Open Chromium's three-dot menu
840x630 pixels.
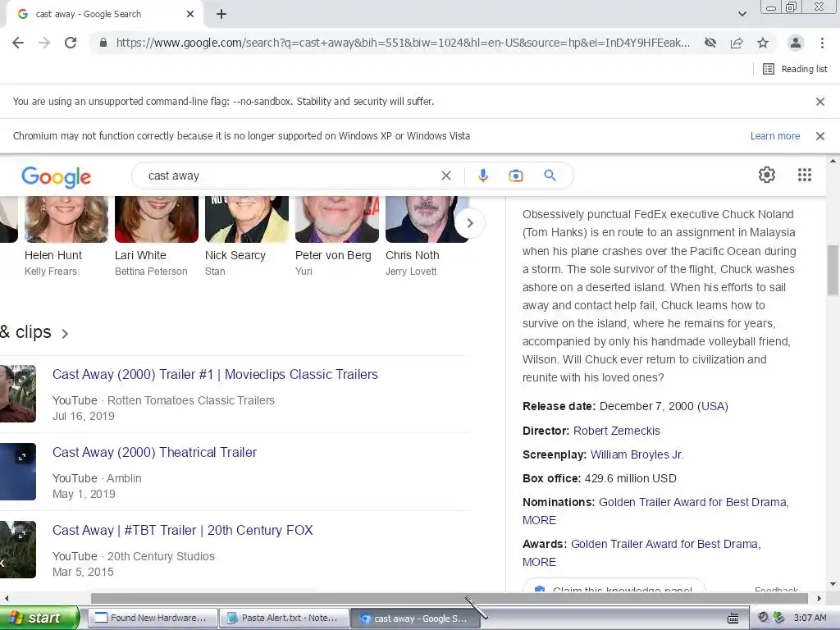822,43
